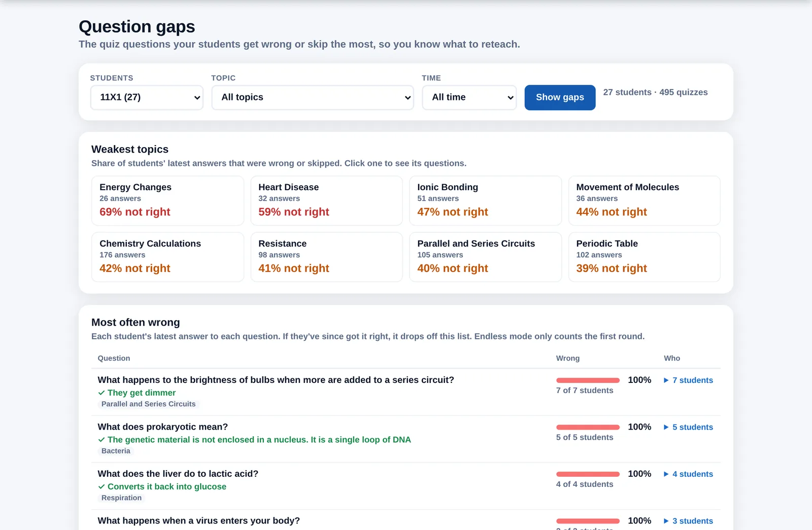Screen dimensions: 812x530
Task: Expand the 3 students disclosure
Action: click(x=688, y=521)
